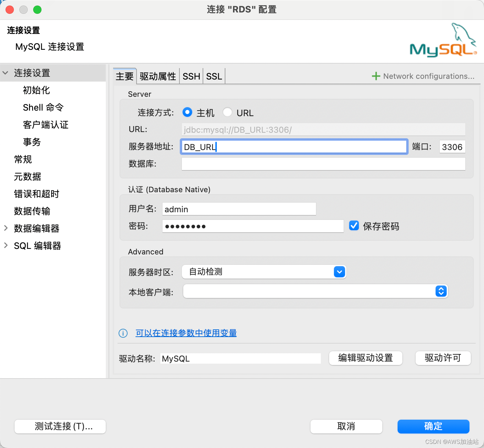Screen dimensions: 484x448
Task: Click the 编辑驱动设置 button
Action: 366,358
